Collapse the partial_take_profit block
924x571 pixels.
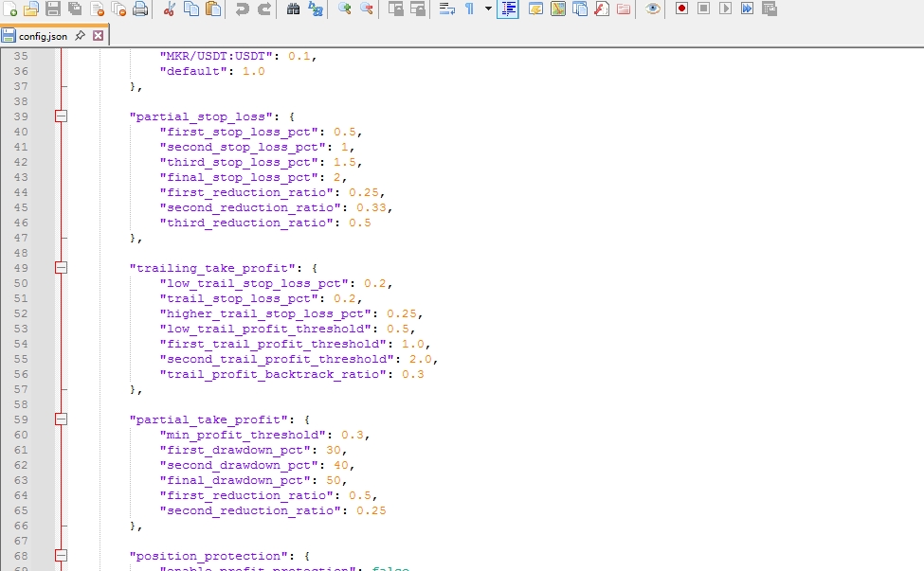coord(61,419)
